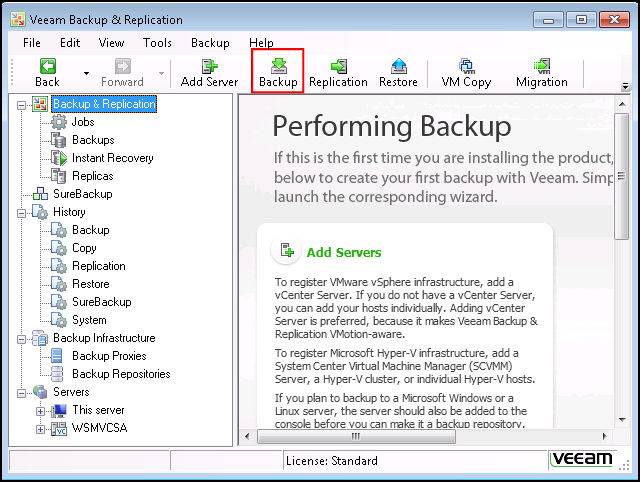Click the WSMVCSA vCenter icon
640x482 pixels.
(x=59, y=428)
